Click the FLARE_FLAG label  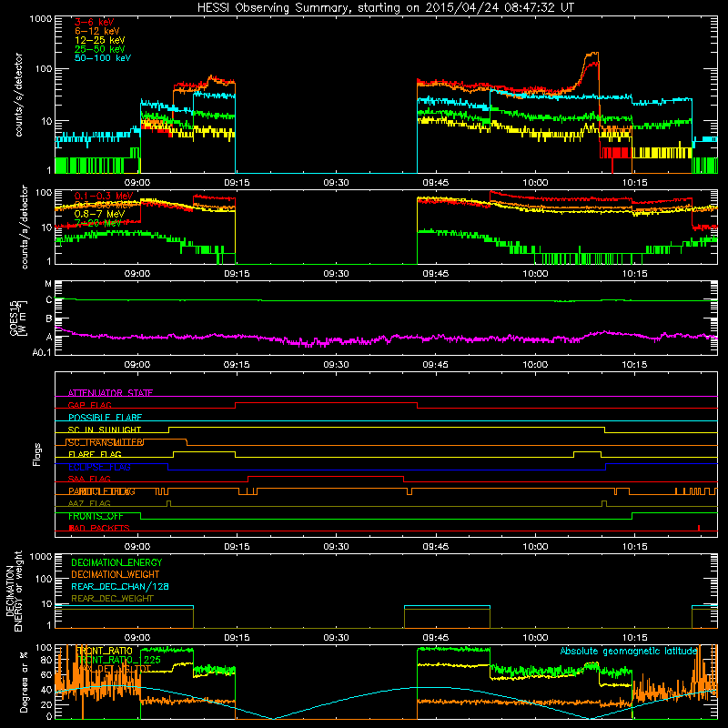pyautogui.click(x=95, y=454)
